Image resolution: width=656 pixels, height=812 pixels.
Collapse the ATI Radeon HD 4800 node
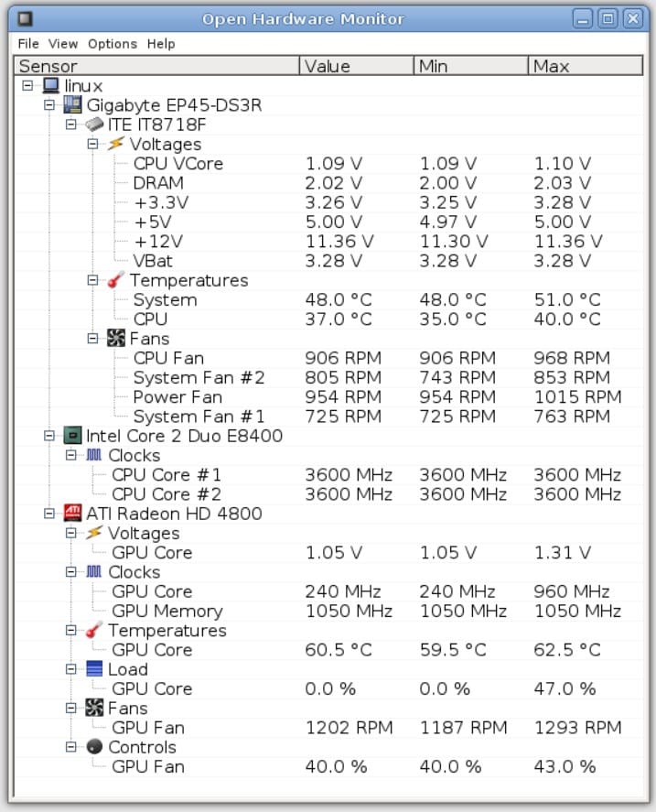[x=49, y=514]
